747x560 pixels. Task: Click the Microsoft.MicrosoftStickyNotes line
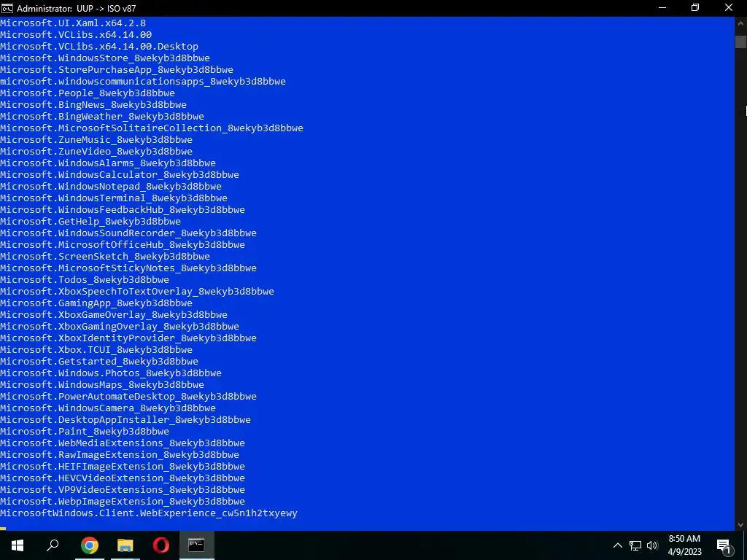[128, 268]
